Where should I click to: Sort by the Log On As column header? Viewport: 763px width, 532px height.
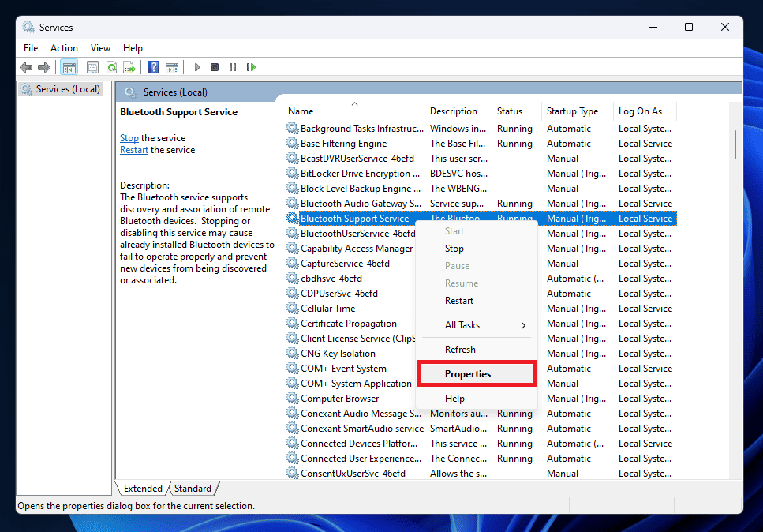click(645, 111)
